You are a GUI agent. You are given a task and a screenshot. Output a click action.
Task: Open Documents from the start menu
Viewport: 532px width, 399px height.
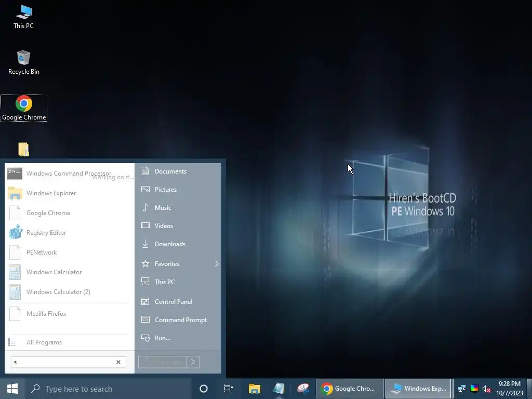pos(178,171)
